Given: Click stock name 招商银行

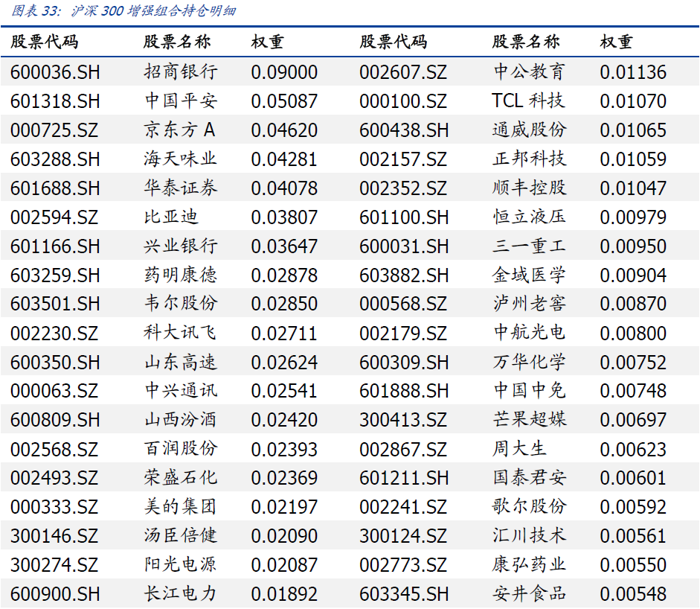Looking at the screenshot, I should (x=181, y=71).
